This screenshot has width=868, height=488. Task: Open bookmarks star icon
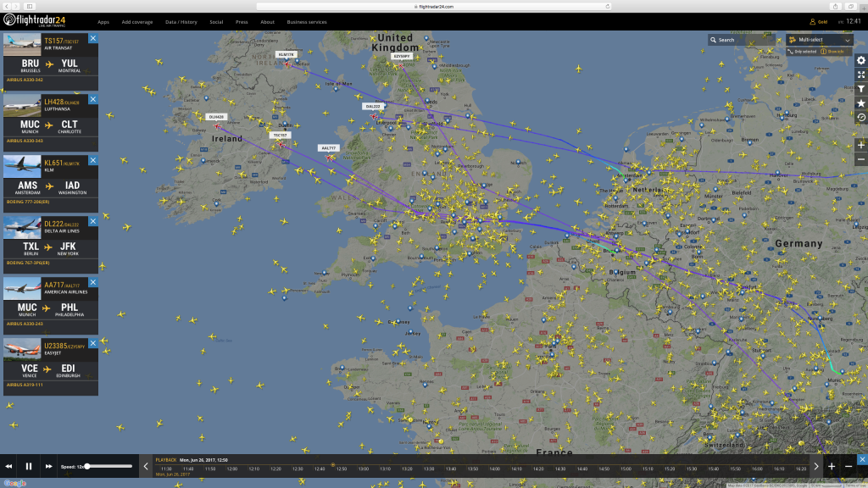pyautogui.click(x=861, y=103)
